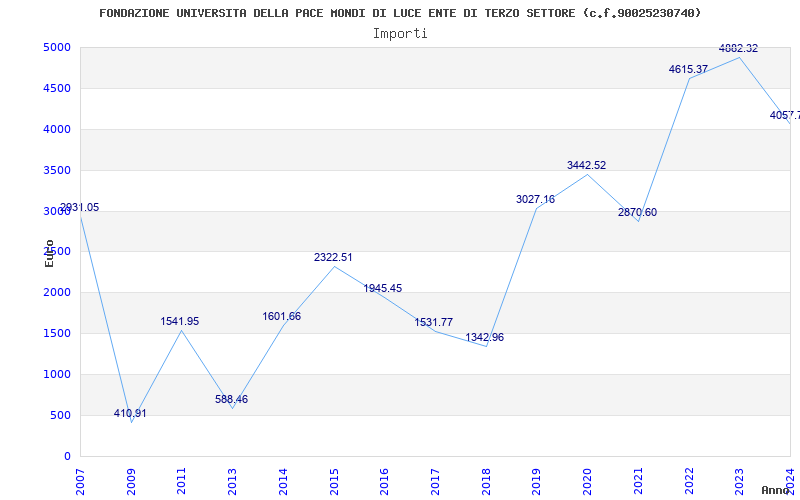Click the 2015 year tick label
This screenshot has width=800, height=500.
click(334, 482)
